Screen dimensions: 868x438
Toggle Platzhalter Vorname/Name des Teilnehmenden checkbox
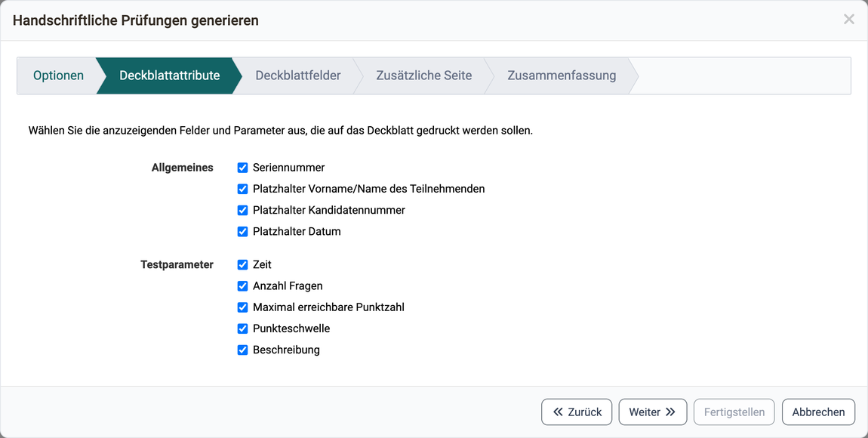pyautogui.click(x=242, y=189)
